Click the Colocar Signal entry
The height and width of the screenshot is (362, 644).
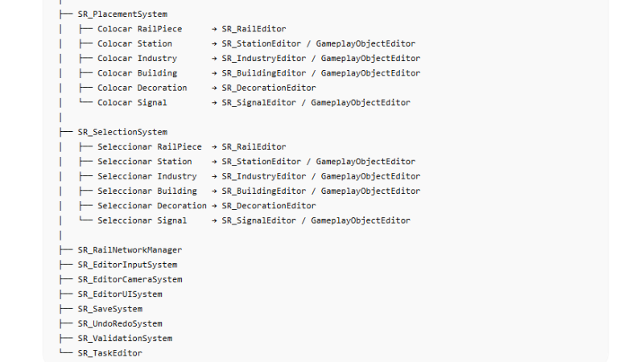click(132, 103)
